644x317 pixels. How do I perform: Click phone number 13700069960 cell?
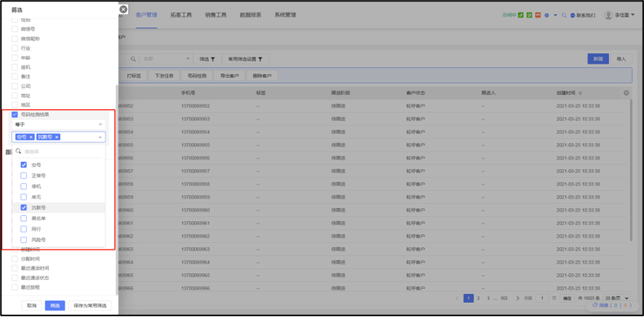(x=196, y=210)
